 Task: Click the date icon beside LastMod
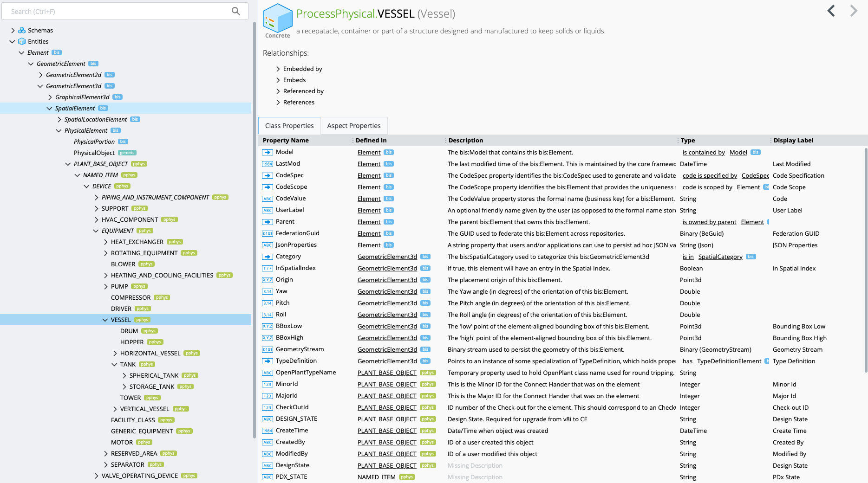pos(268,164)
